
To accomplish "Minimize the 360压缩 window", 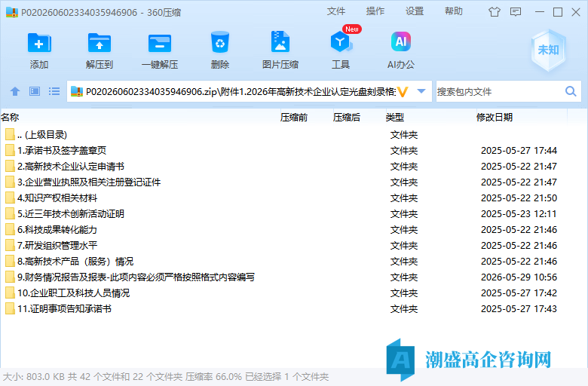I will 540,12.
